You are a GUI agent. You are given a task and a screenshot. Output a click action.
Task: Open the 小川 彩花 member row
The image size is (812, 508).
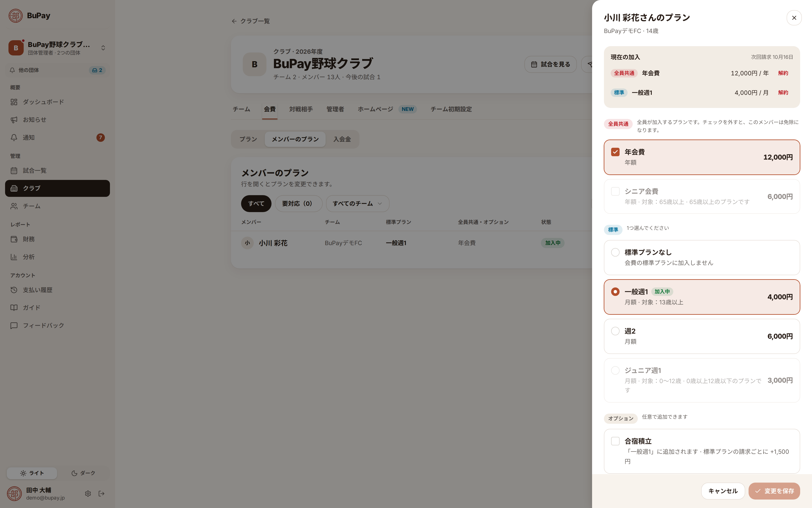tap(411, 243)
